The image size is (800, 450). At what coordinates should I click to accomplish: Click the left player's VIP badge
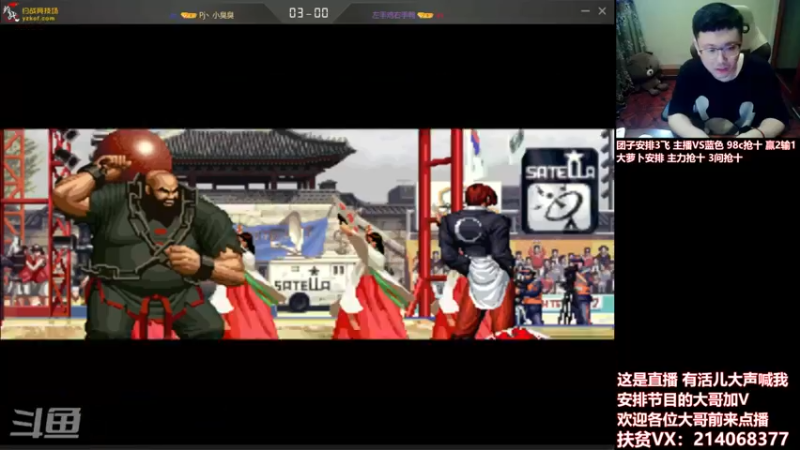(x=188, y=16)
